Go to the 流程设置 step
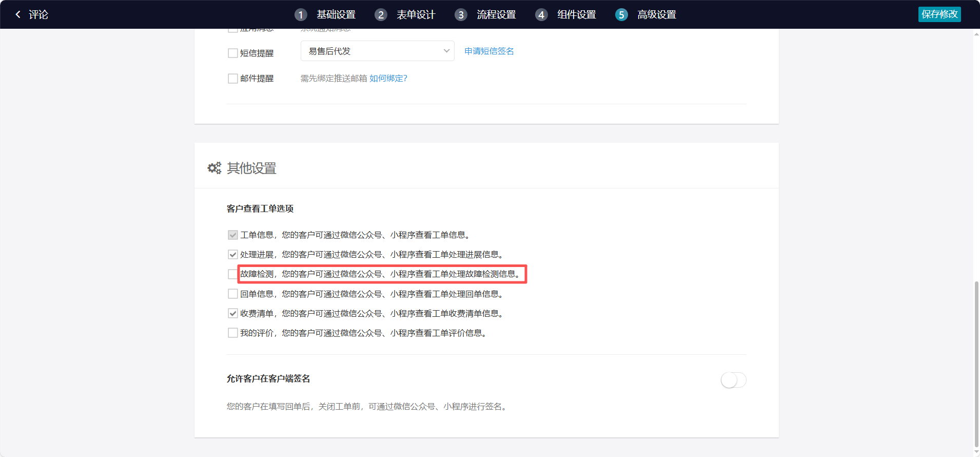Screen dimensions: 980x457 pos(496,15)
